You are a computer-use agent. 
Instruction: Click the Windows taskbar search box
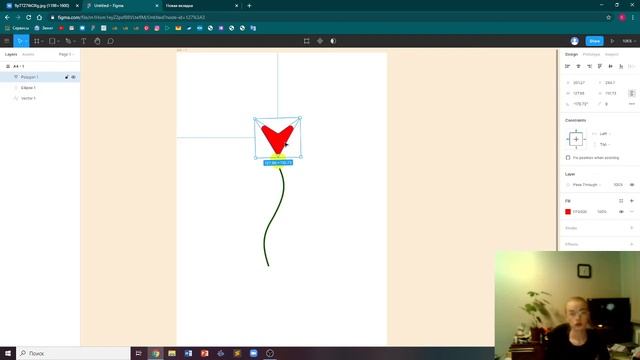(x=73, y=353)
